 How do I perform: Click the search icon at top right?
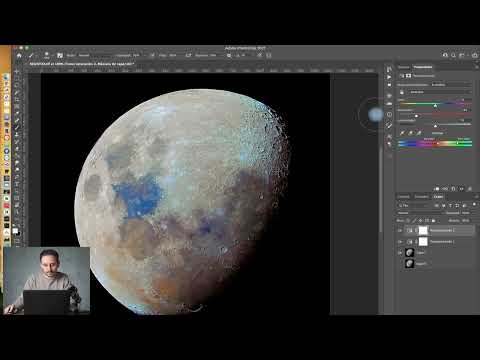coord(453,55)
